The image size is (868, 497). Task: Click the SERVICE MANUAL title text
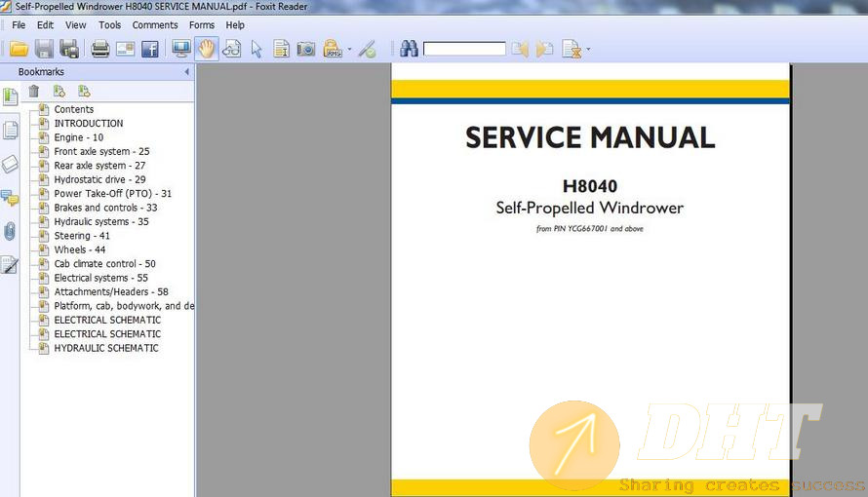point(590,137)
